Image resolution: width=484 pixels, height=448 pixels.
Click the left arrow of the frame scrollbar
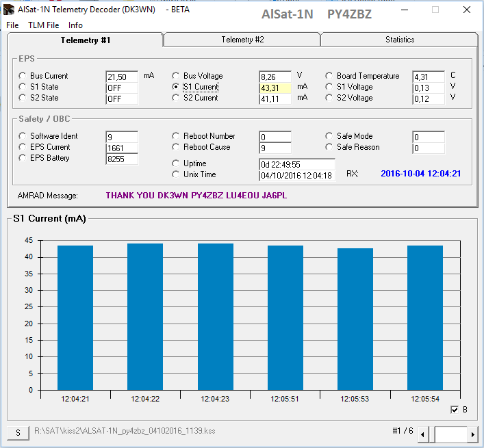[423, 434]
